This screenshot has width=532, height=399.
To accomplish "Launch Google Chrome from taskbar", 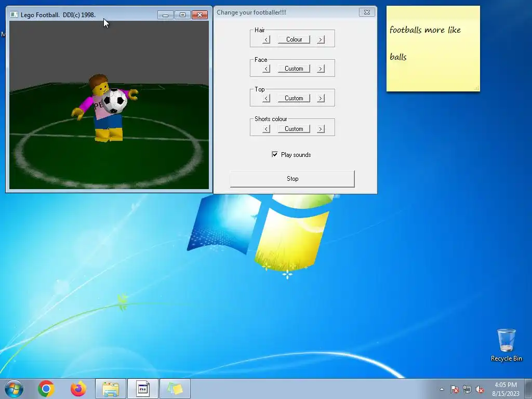I will 46,389.
